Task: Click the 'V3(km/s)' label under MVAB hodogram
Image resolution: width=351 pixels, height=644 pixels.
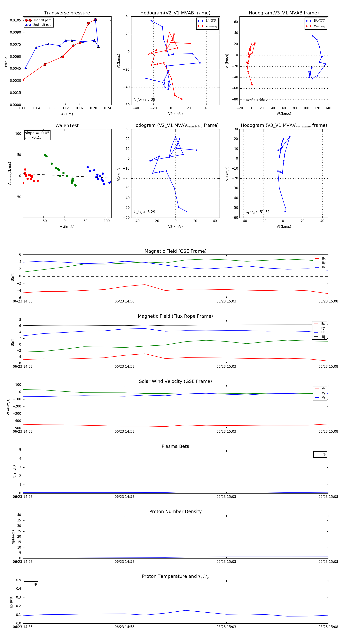Action: (x=284, y=114)
